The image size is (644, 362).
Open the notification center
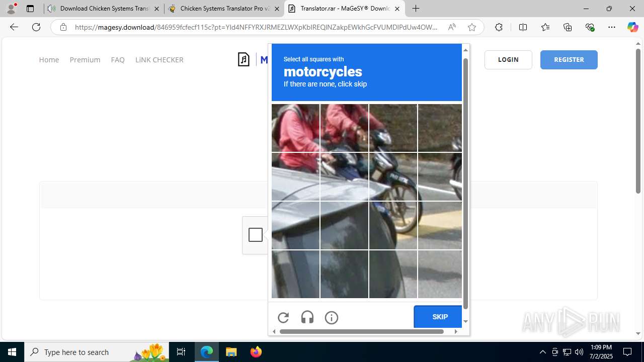(x=627, y=352)
